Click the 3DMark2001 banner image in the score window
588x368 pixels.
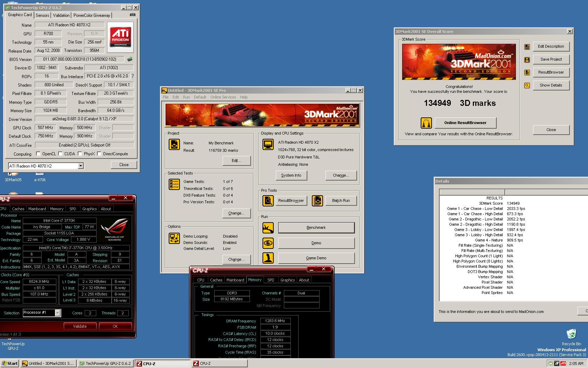(459, 62)
